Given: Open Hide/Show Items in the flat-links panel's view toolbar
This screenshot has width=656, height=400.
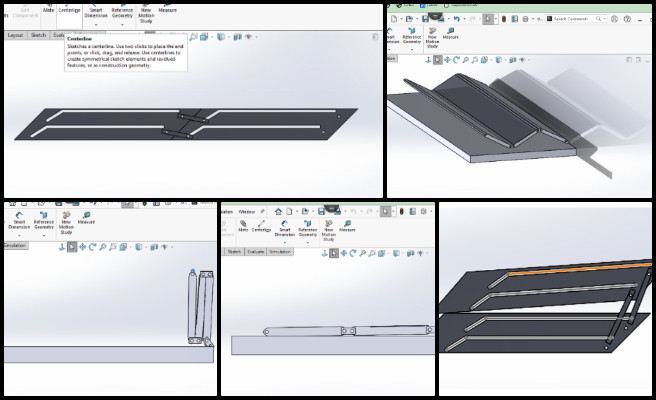Looking at the screenshot, I should [420, 253].
